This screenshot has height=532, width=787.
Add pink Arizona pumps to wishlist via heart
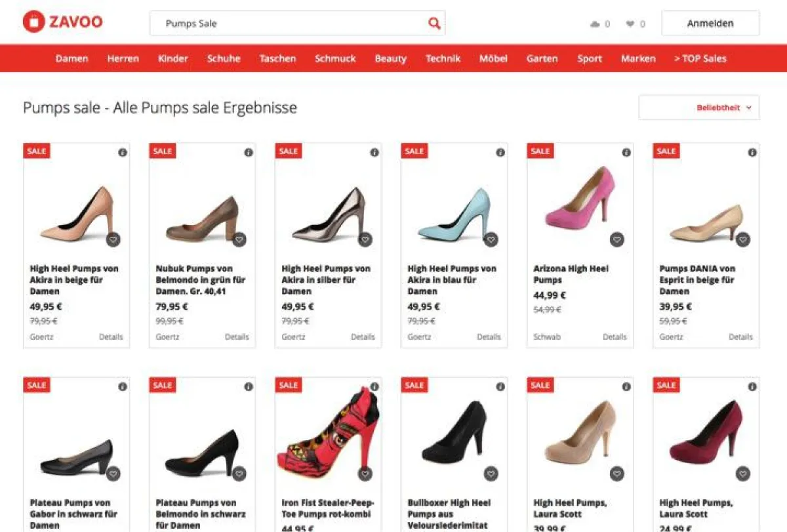tap(616, 240)
